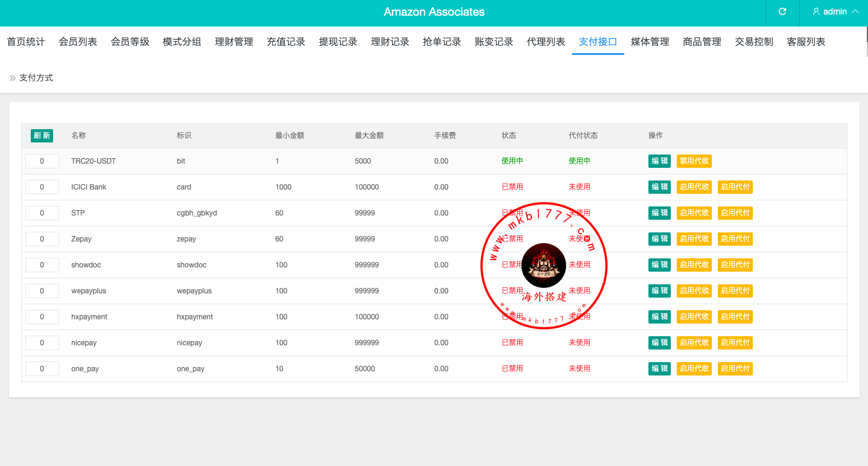Enable 代付 for one_pay
This screenshot has height=466, width=868.
[x=735, y=369]
